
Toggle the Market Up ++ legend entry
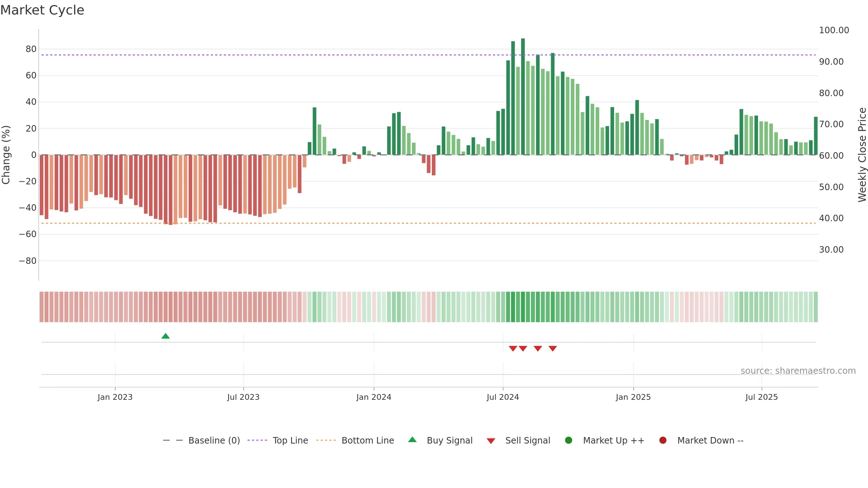tap(604, 440)
